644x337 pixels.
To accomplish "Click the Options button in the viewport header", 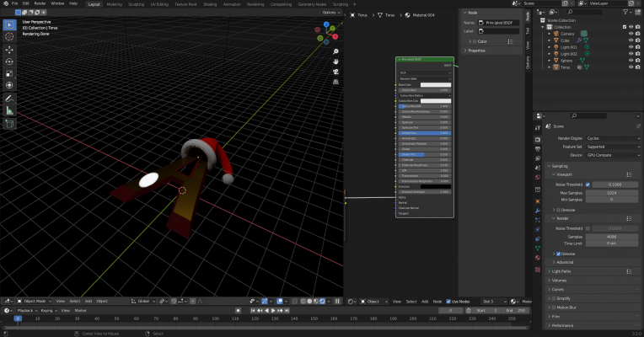I will click(330, 13).
